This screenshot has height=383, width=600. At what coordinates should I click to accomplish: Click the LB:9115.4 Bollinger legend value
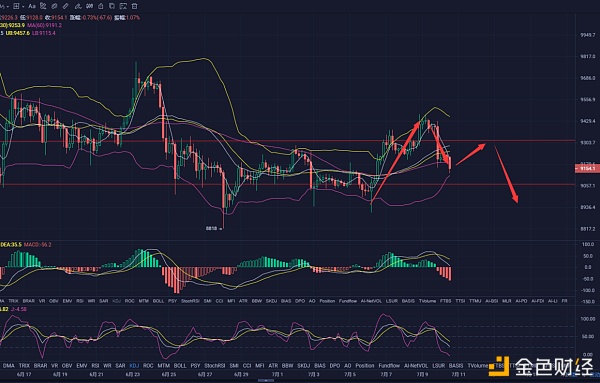[44, 33]
